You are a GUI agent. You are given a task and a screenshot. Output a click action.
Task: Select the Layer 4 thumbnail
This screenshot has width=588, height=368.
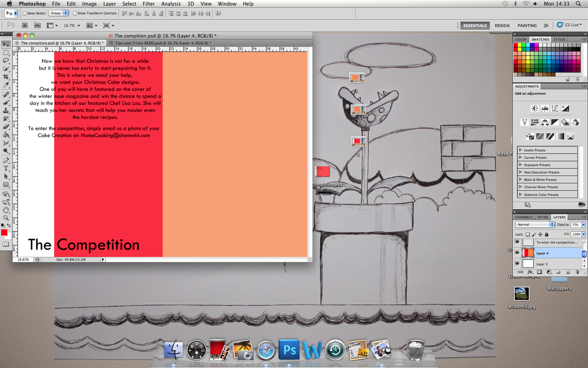click(x=528, y=253)
